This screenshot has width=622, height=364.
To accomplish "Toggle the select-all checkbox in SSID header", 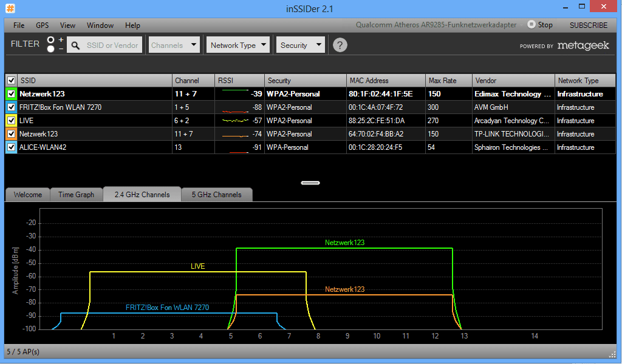I will pos(11,81).
